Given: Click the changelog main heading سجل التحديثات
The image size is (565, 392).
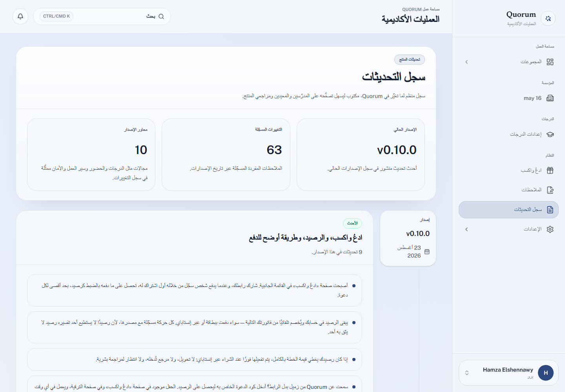Looking at the screenshot, I should coord(394,77).
